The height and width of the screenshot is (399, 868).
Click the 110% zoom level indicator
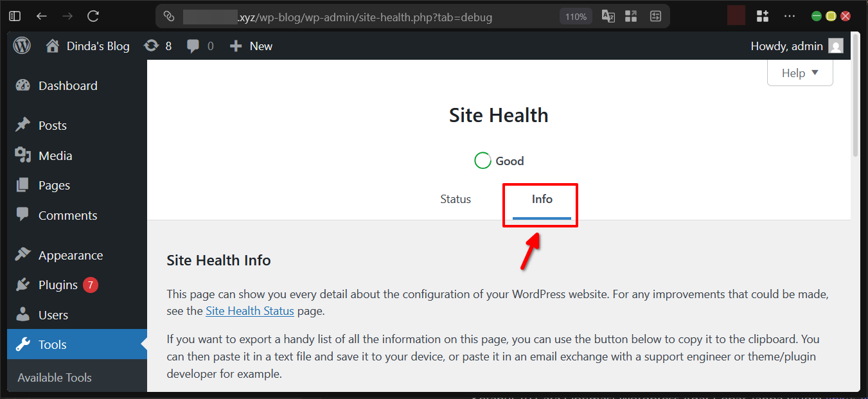[x=576, y=15]
